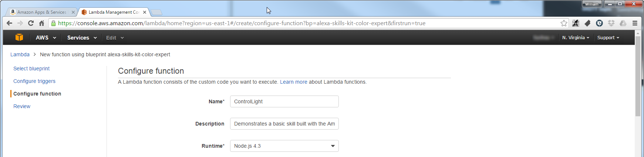644x157 pixels.
Task: Expand the N. Virginia region selector
Action: 576,38
